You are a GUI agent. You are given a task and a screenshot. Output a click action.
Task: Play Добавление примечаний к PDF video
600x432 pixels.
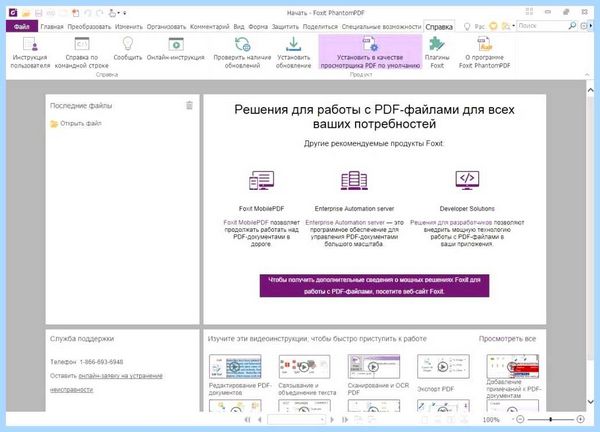tap(512, 366)
